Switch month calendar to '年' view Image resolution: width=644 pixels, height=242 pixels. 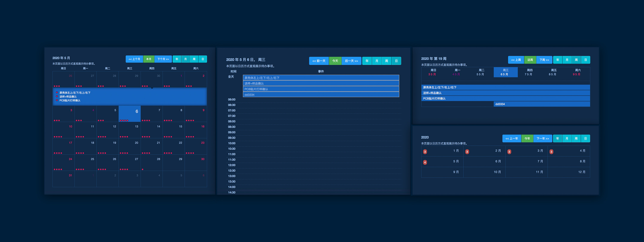pyautogui.click(x=177, y=59)
